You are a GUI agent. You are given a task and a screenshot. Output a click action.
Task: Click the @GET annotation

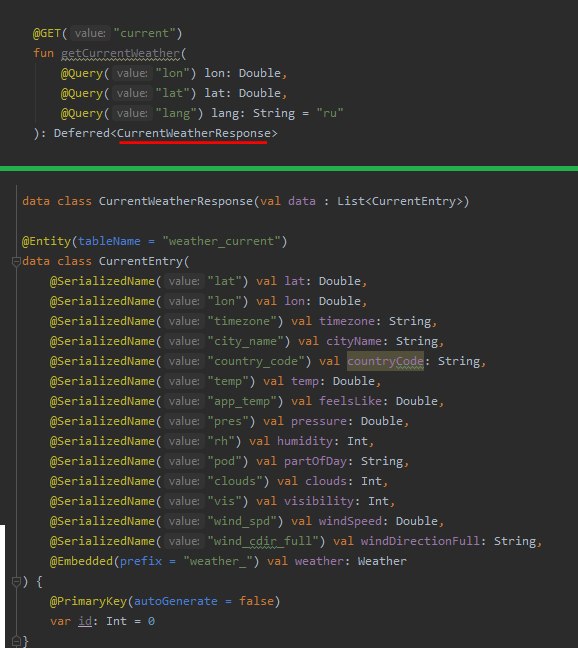click(47, 33)
